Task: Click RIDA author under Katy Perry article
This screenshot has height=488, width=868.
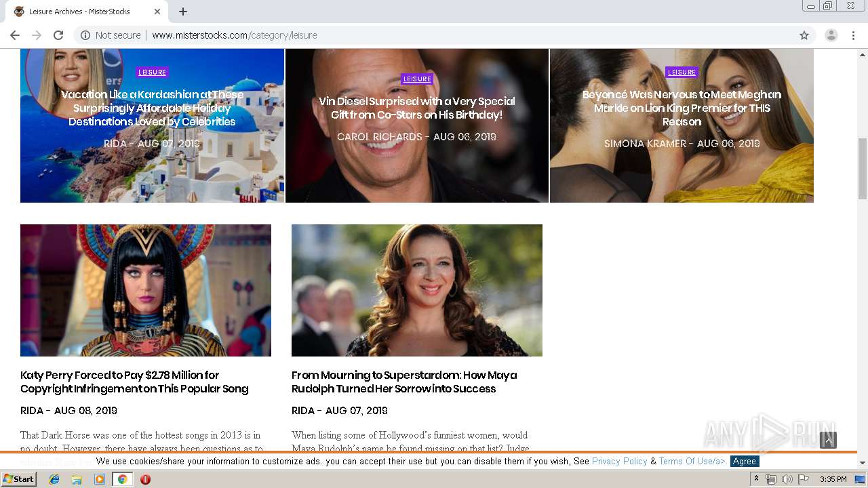Action: click(32, 411)
